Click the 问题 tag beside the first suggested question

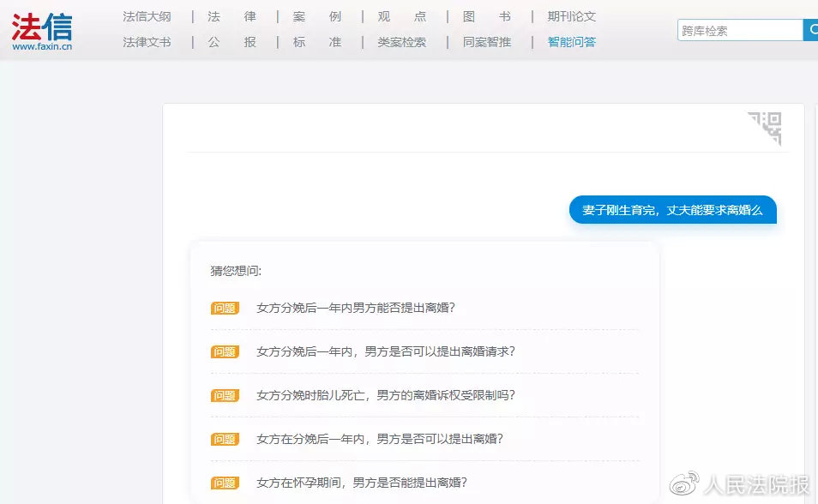click(x=224, y=308)
